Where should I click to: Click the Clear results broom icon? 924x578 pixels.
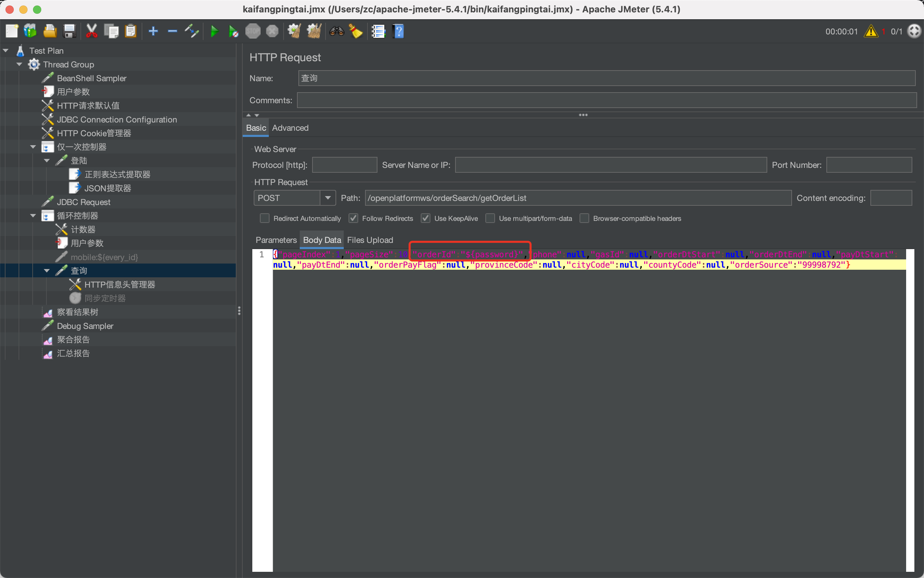pos(294,31)
